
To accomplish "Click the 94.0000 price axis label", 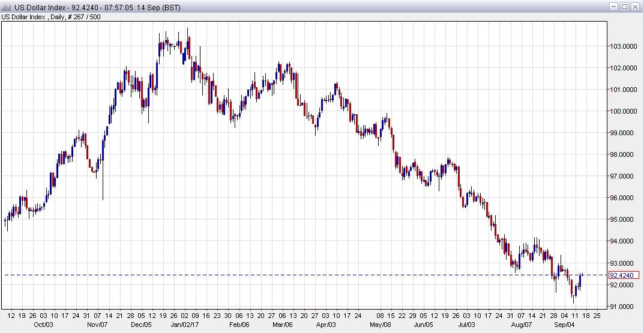I will tap(624, 241).
